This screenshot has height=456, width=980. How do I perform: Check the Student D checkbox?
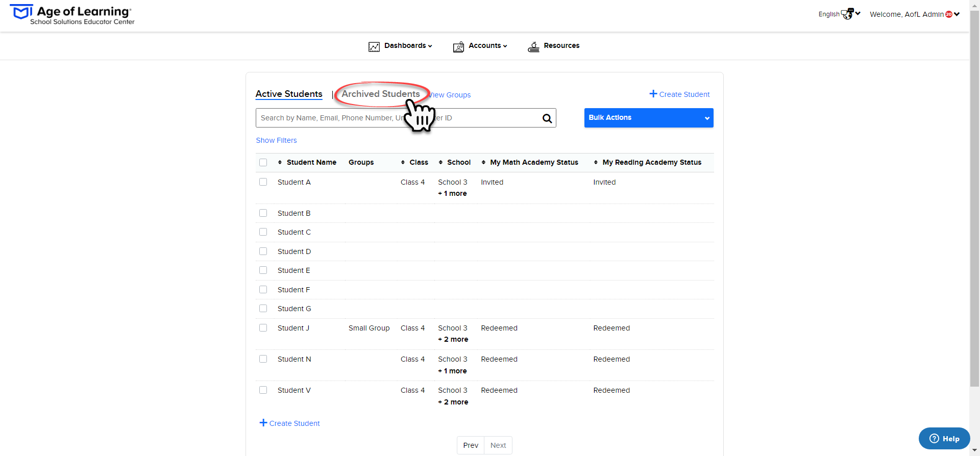point(263,251)
